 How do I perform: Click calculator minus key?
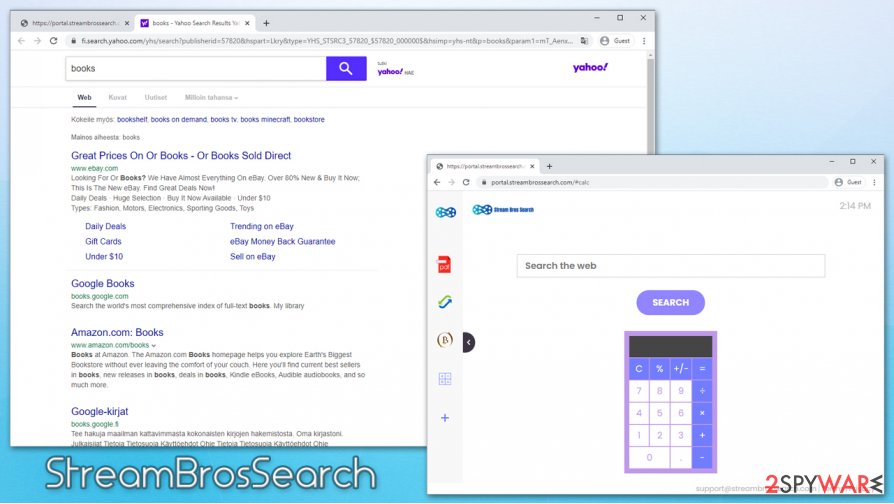(x=702, y=458)
